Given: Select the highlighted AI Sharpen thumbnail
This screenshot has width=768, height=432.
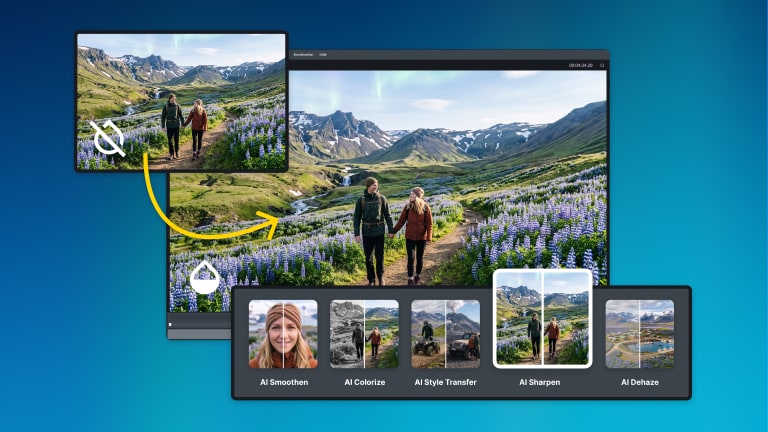Looking at the screenshot, I should [543, 318].
